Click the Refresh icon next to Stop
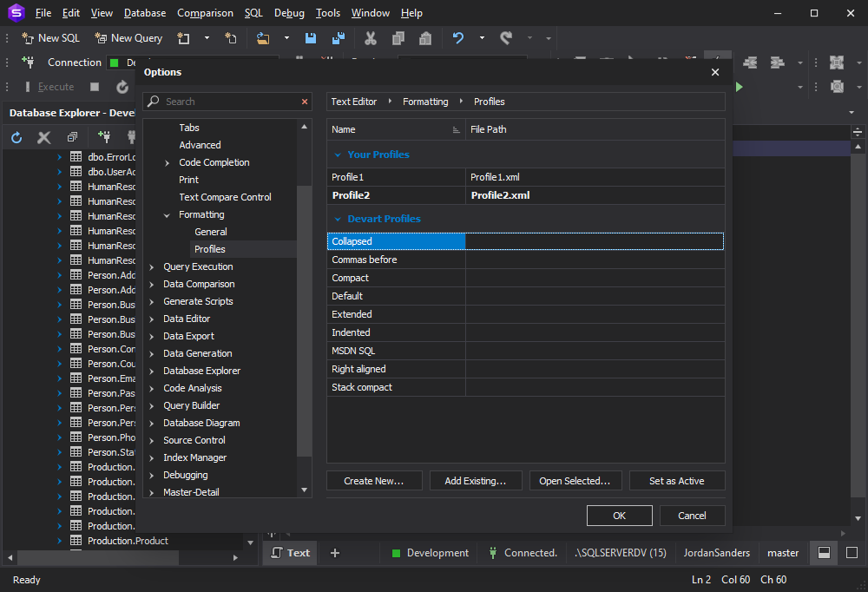 click(x=122, y=87)
